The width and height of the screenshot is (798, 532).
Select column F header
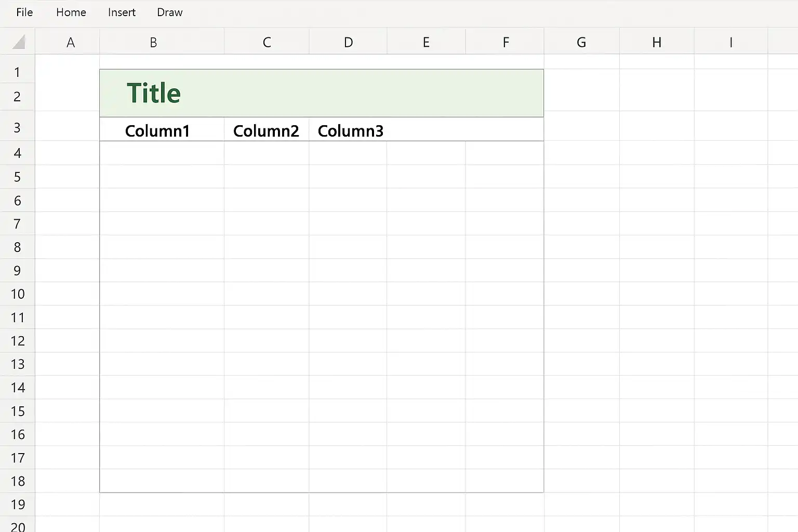pyautogui.click(x=504, y=42)
